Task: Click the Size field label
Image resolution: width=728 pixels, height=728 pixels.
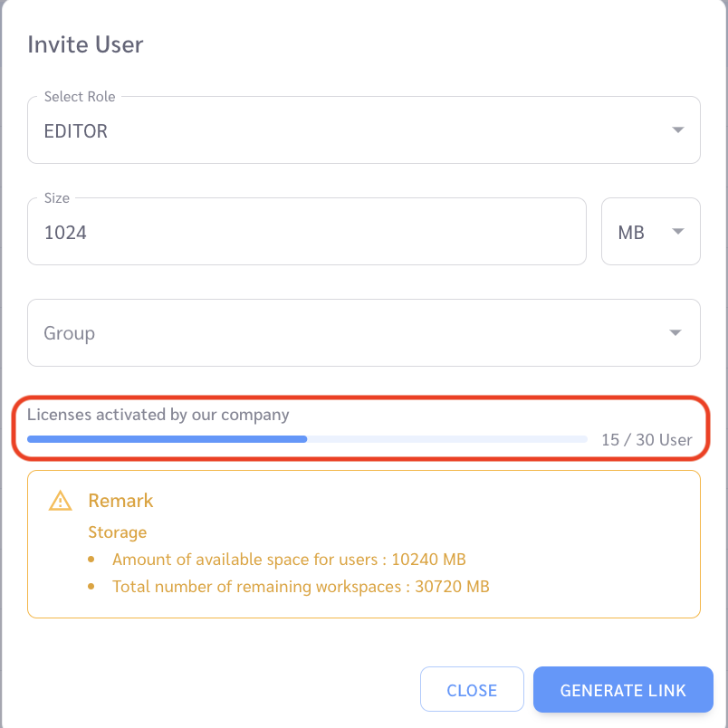Action: click(x=57, y=198)
